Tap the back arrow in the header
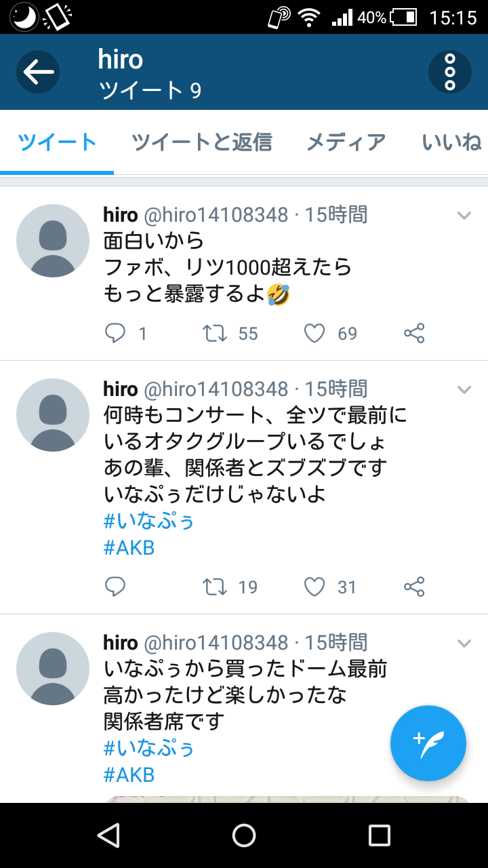 [38, 72]
